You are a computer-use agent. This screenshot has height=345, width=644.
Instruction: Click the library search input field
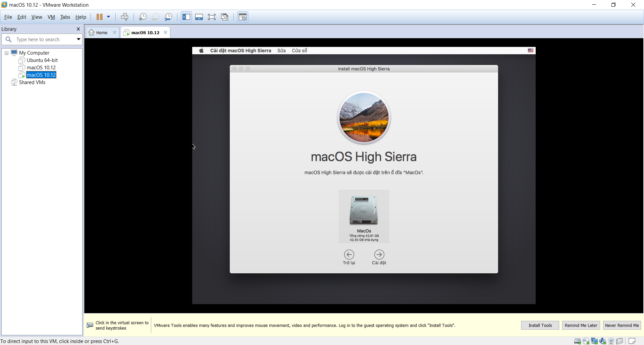click(45, 39)
